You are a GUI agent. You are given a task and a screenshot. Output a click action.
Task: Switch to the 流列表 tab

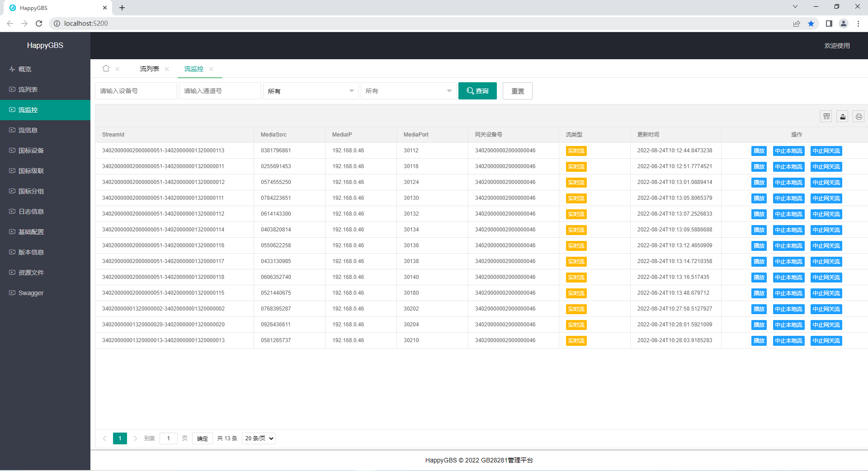pos(149,69)
